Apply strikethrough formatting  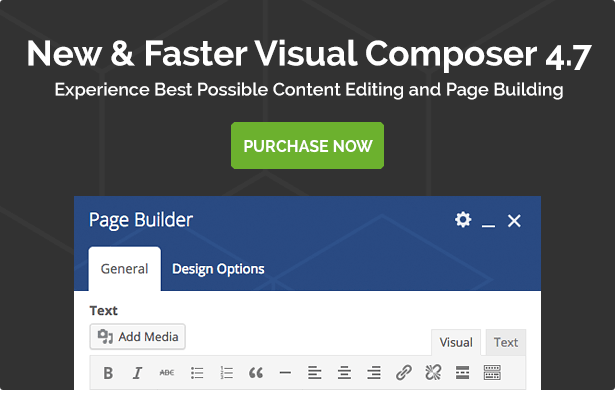167,373
